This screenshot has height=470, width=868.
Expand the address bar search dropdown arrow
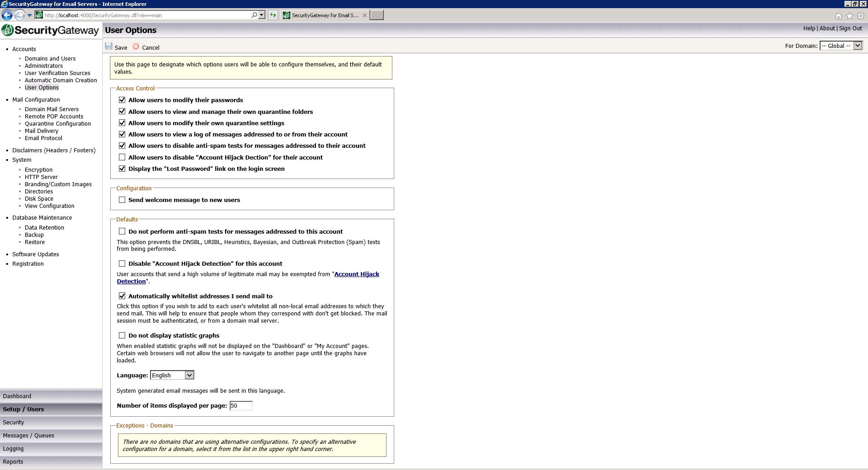click(262, 15)
